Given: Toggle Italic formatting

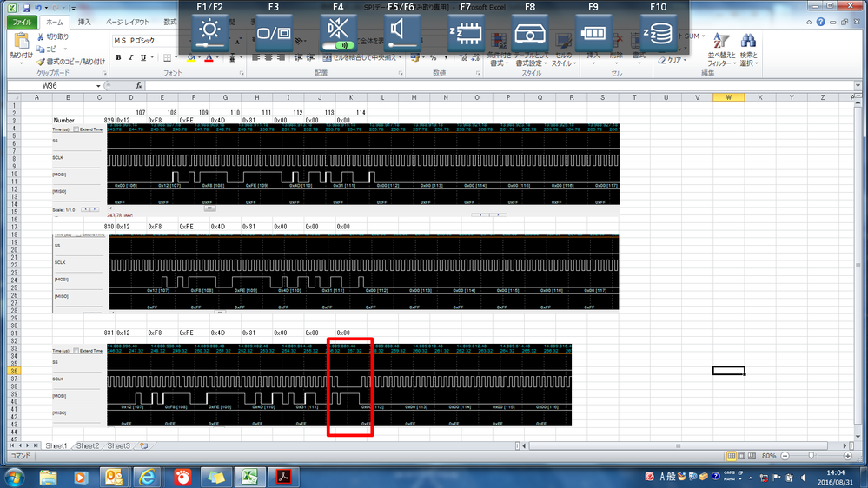Looking at the screenshot, I should coord(130,57).
